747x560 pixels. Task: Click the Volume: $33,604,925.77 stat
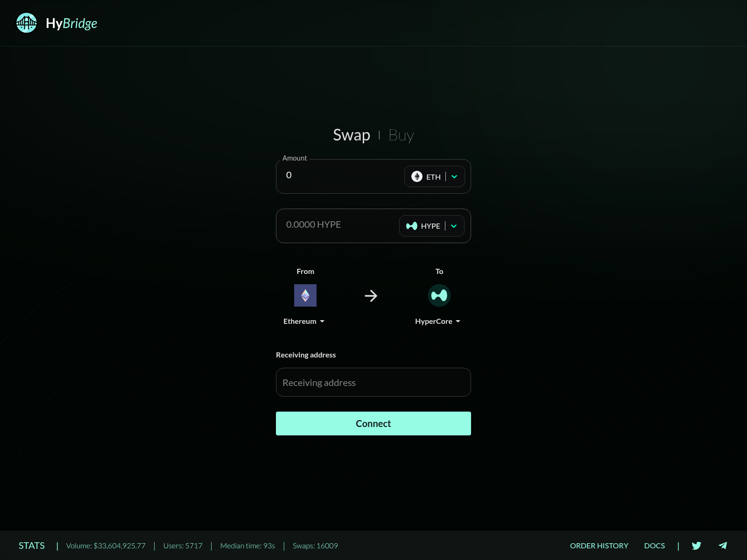(x=106, y=546)
